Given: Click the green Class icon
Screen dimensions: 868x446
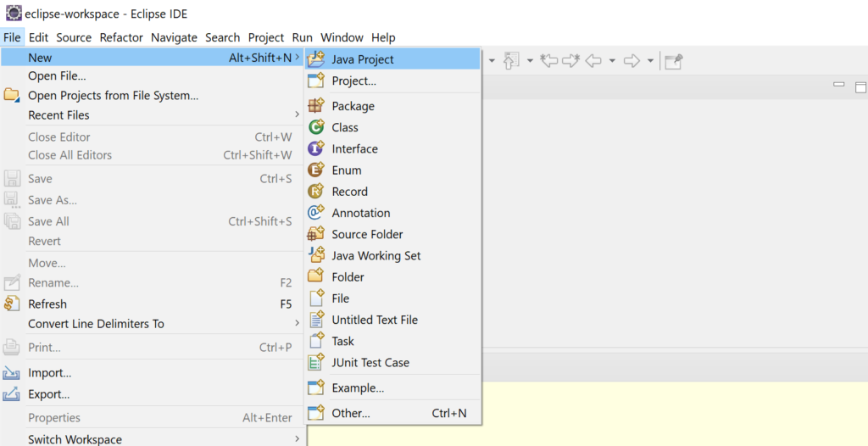Looking at the screenshot, I should pos(316,127).
